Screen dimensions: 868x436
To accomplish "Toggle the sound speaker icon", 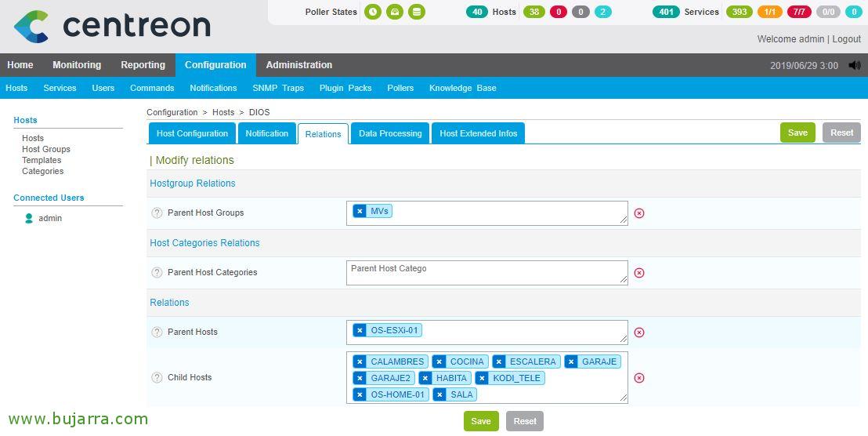I will pyautogui.click(x=854, y=66).
